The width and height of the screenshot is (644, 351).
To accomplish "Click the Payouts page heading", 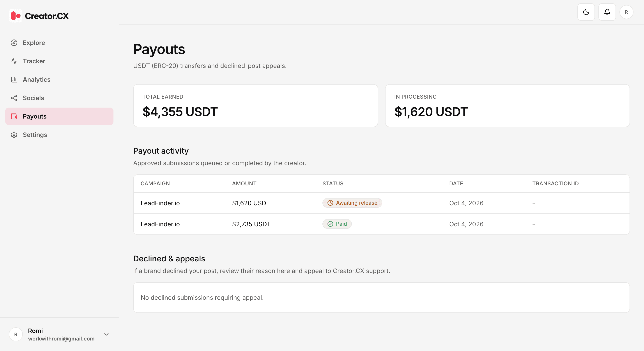I will click(x=159, y=49).
